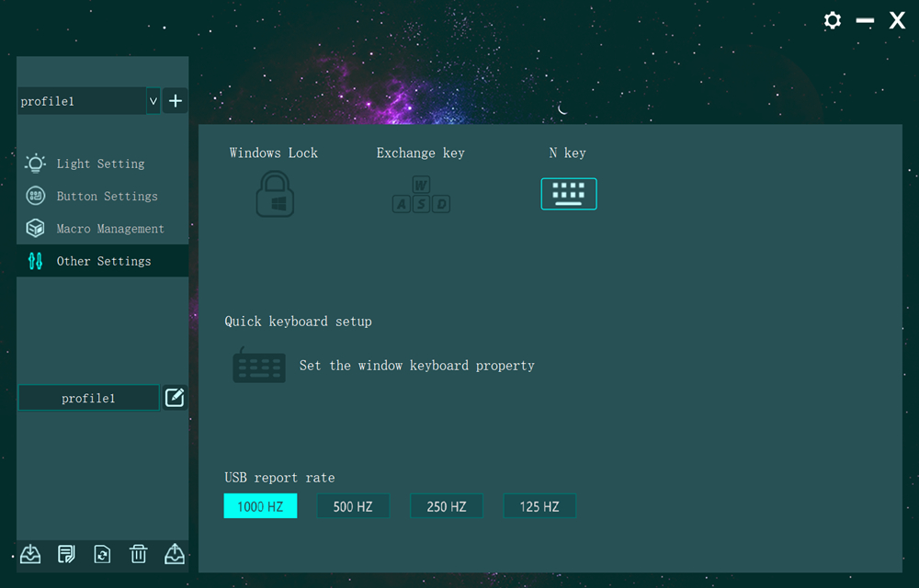Enable the 125 HZ report rate
919x588 pixels.
(x=539, y=505)
